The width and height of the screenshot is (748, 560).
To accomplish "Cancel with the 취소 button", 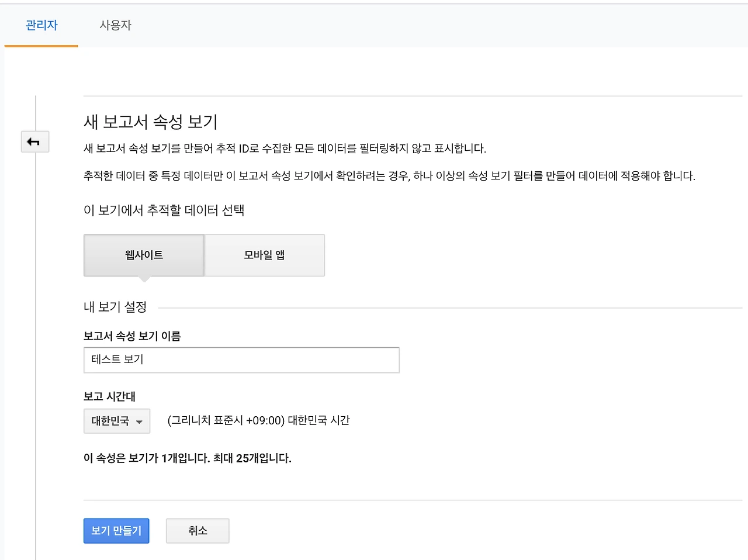I will click(198, 531).
